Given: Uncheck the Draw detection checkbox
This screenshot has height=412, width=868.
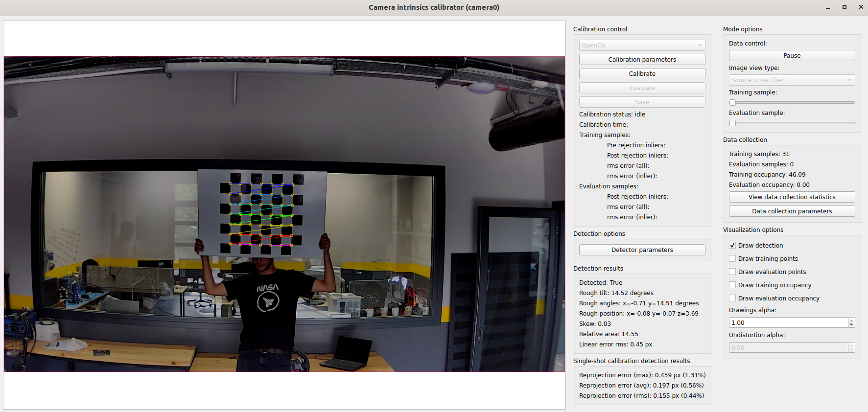Looking at the screenshot, I should [732, 246].
